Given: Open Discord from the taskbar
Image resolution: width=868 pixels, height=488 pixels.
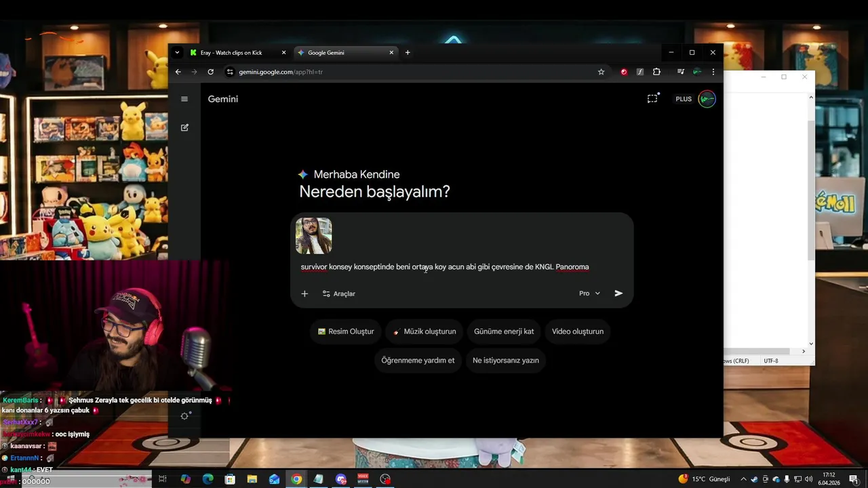Looking at the screenshot, I should 340,479.
